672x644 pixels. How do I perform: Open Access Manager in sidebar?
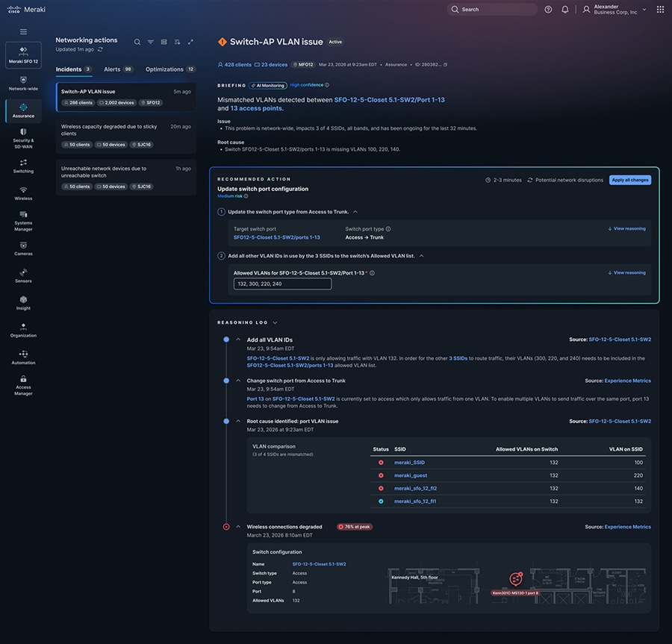click(23, 385)
